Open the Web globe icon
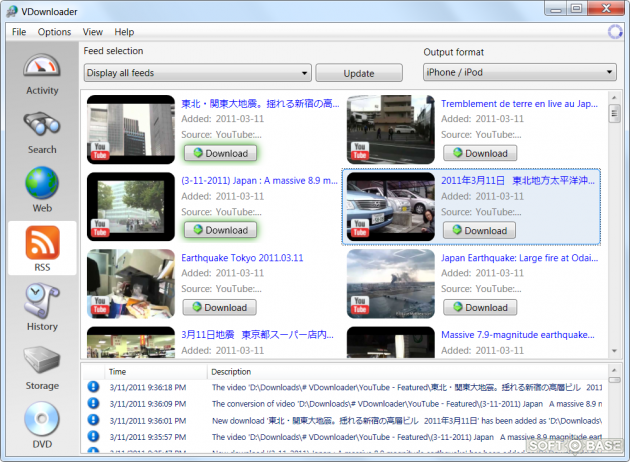Screen dimensions: 630x462 click(42, 185)
